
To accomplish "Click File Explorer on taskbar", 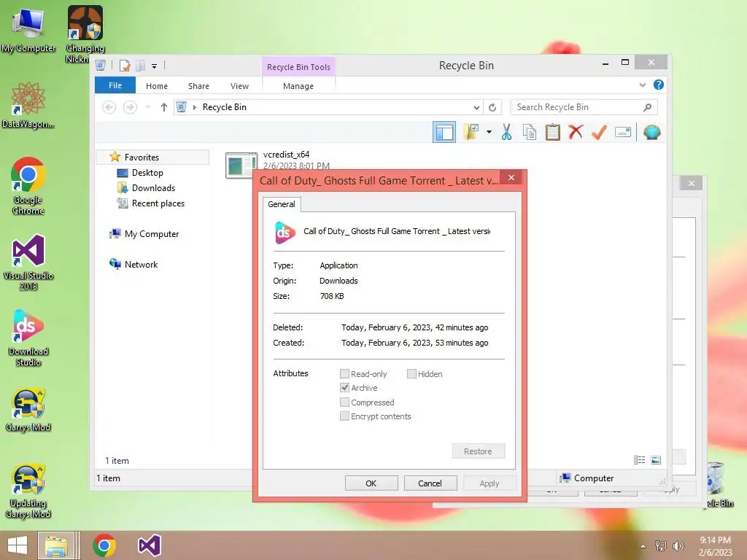I will coord(56,545).
